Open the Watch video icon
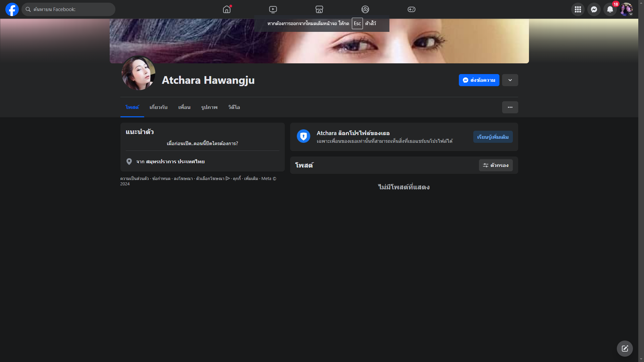Viewport: 644px width, 362px height. click(x=273, y=9)
